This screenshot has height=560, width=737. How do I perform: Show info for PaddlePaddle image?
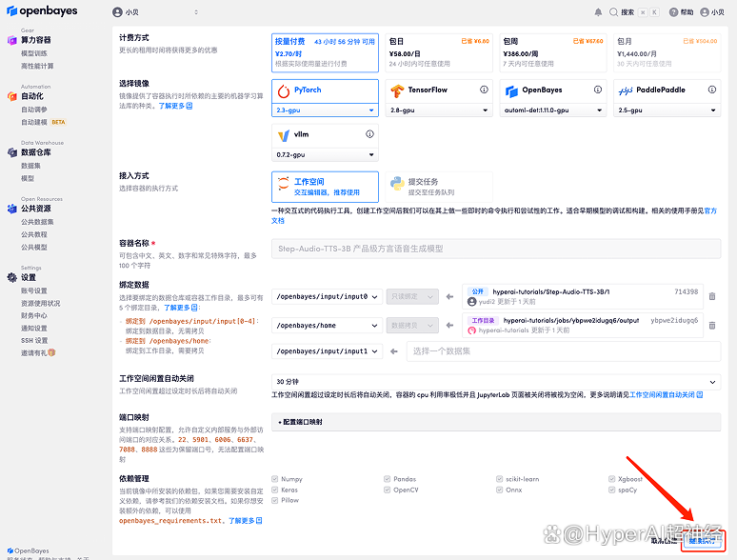tap(712, 90)
